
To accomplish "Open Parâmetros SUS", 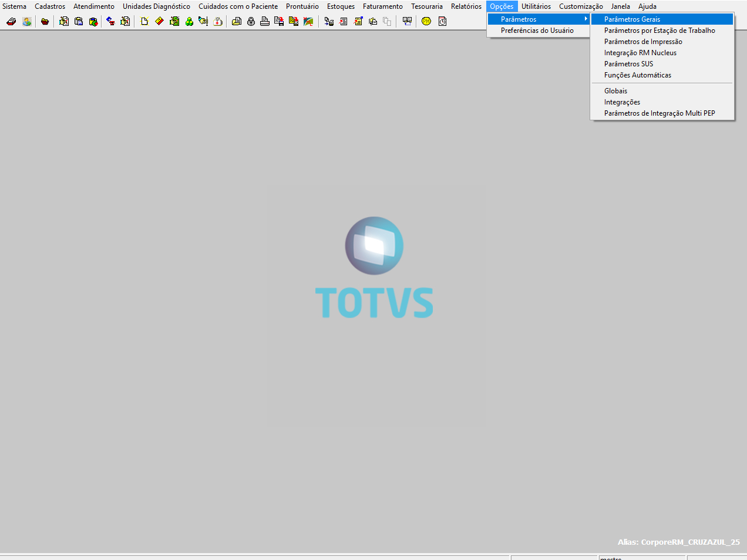I will coord(662,64).
